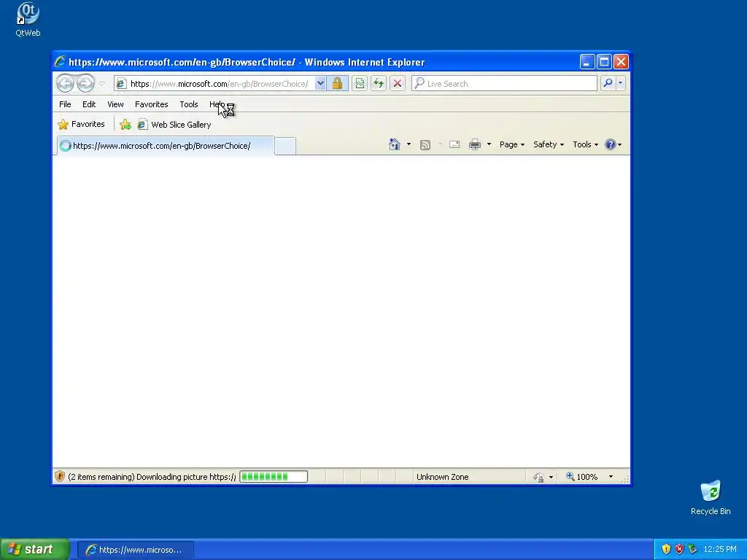The width and height of the screenshot is (747, 560).
Task: Print the page with printer icon
Action: (474, 144)
